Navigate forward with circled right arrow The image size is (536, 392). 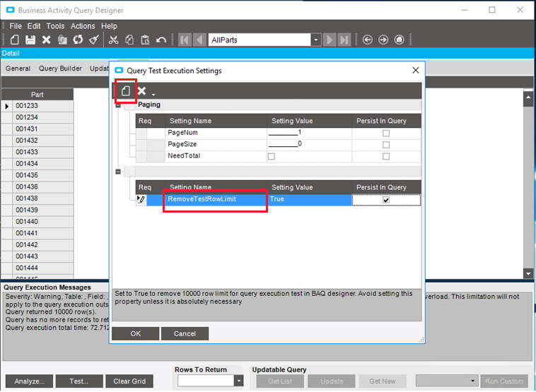pyautogui.click(x=383, y=40)
